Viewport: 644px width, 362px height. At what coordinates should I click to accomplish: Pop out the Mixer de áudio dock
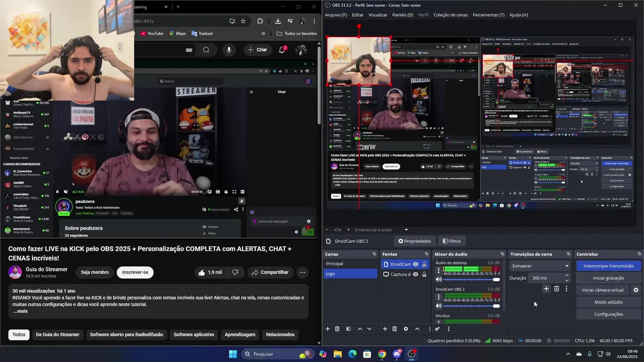point(502,254)
